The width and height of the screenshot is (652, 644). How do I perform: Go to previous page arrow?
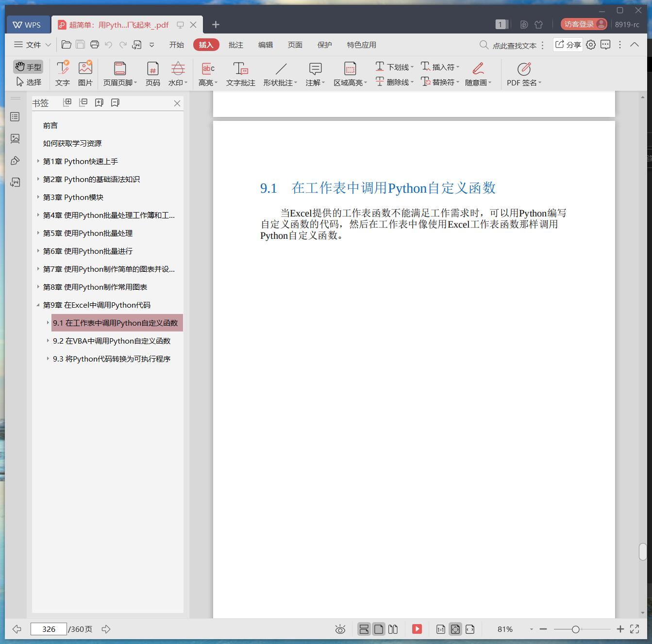tap(17, 629)
